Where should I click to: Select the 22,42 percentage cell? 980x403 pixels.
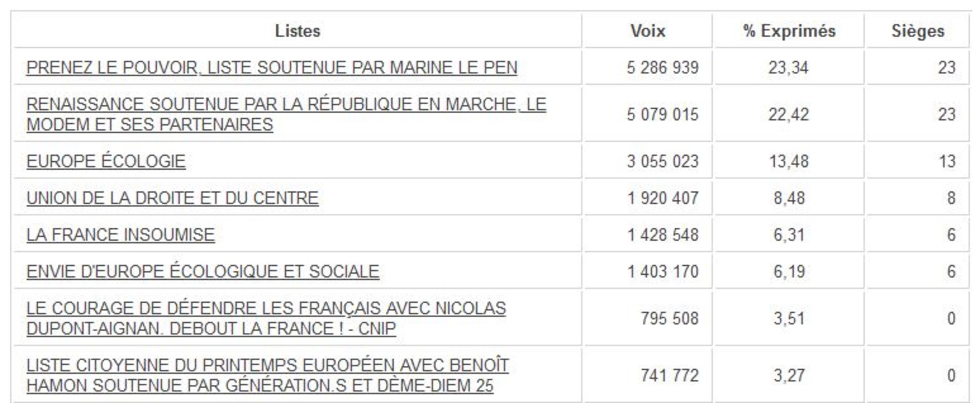tap(788, 115)
